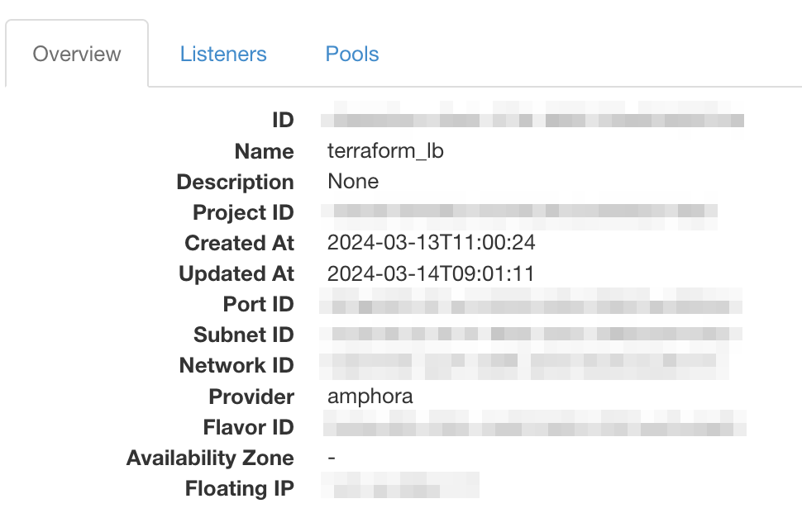802x532 pixels.
Task: Click the blurred Subnet ID value
Action: pos(532,335)
